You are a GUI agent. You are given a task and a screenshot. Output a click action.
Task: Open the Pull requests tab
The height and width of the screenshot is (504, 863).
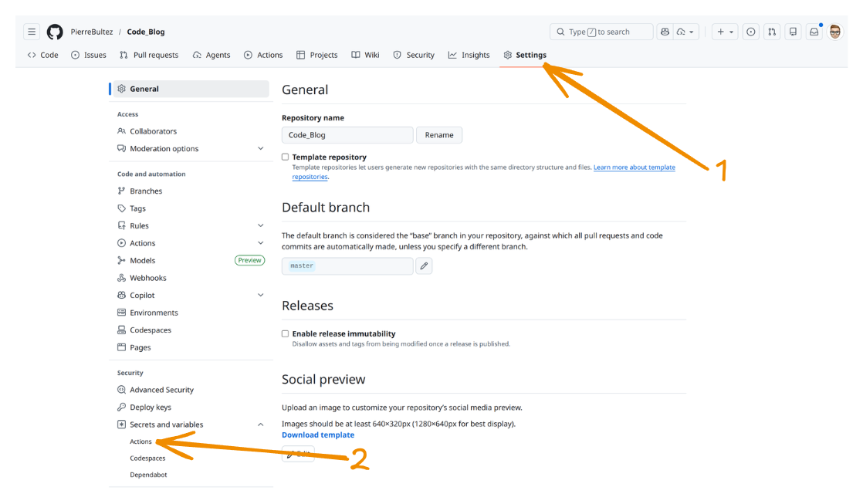[x=149, y=55]
